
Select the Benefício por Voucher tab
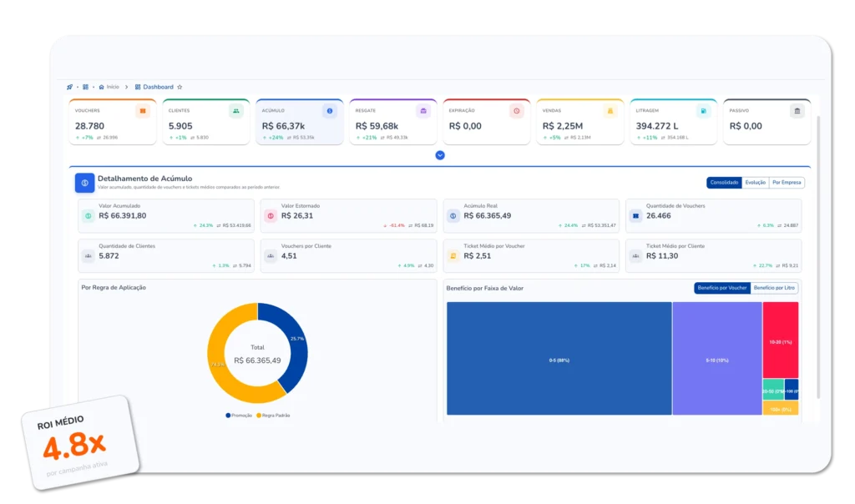click(x=721, y=288)
